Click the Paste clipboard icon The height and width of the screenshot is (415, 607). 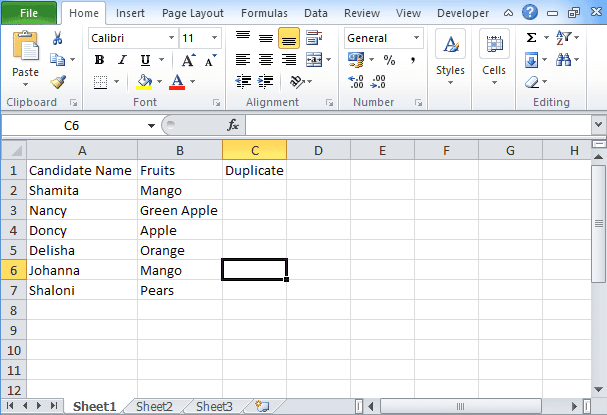25,46
